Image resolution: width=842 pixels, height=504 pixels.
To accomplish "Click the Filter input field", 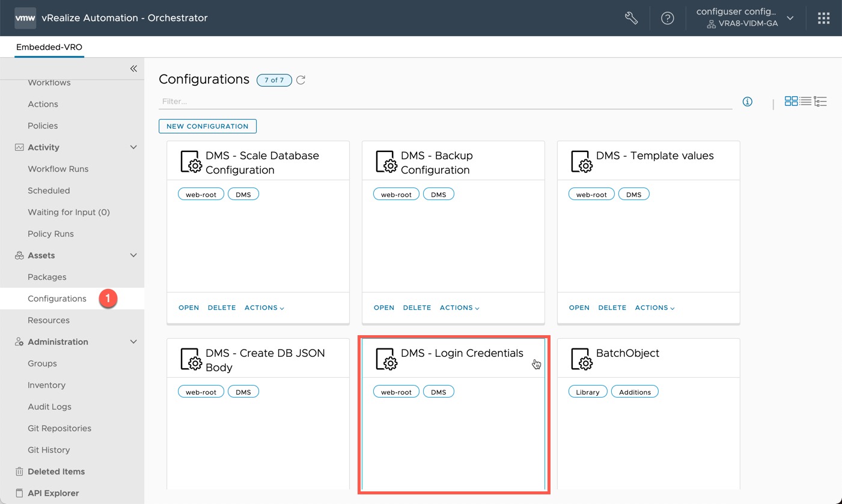I will point(445,102).
